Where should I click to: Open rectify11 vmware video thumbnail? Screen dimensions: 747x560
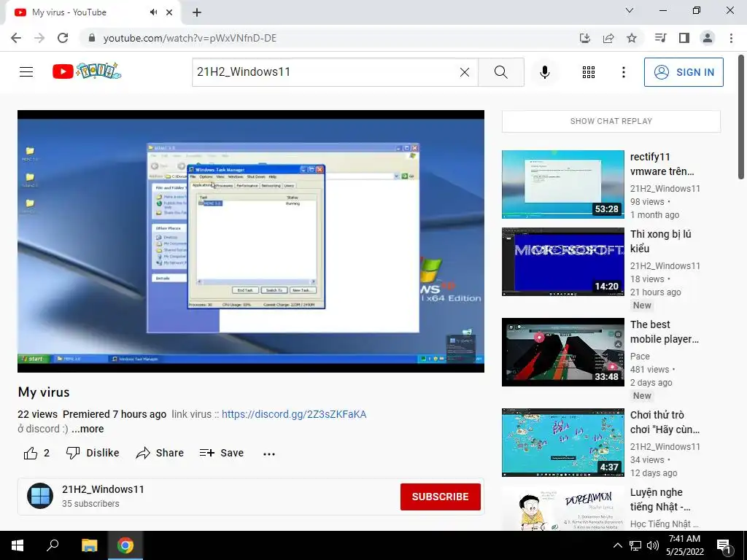[x=562, y=184]
